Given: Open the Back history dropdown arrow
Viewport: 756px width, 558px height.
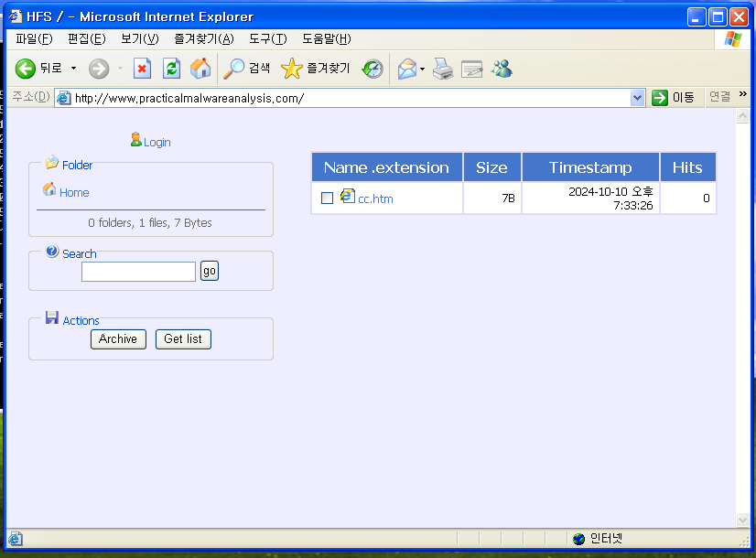Looking at the screenshot, I should coord(74,69).
